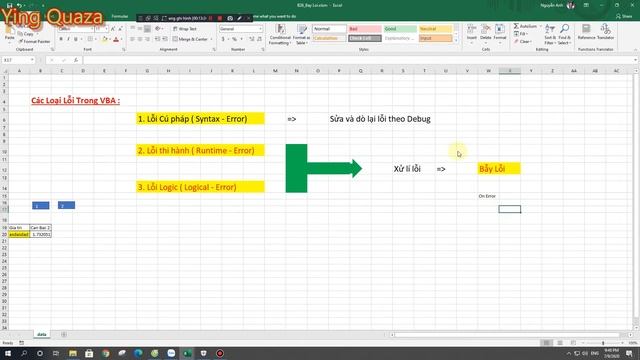Switch to Page Layout view icon
640x360 pixels.
(x=560, y=343)
